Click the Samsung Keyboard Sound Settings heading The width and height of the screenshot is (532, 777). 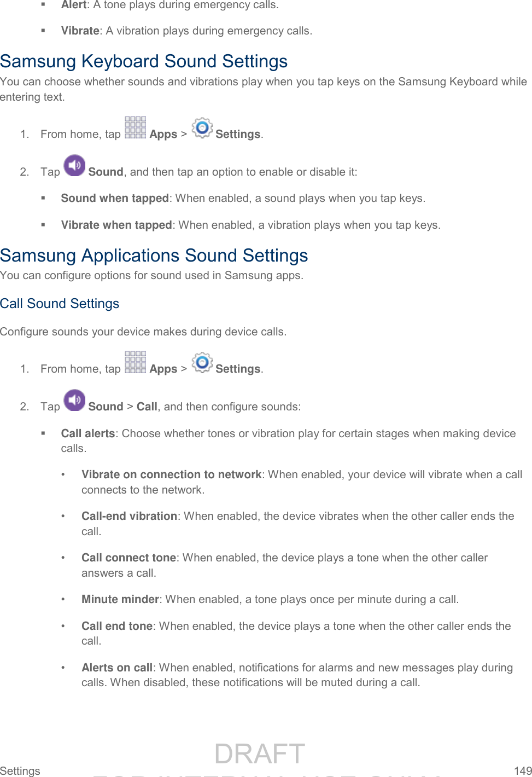tap(144, 61)
